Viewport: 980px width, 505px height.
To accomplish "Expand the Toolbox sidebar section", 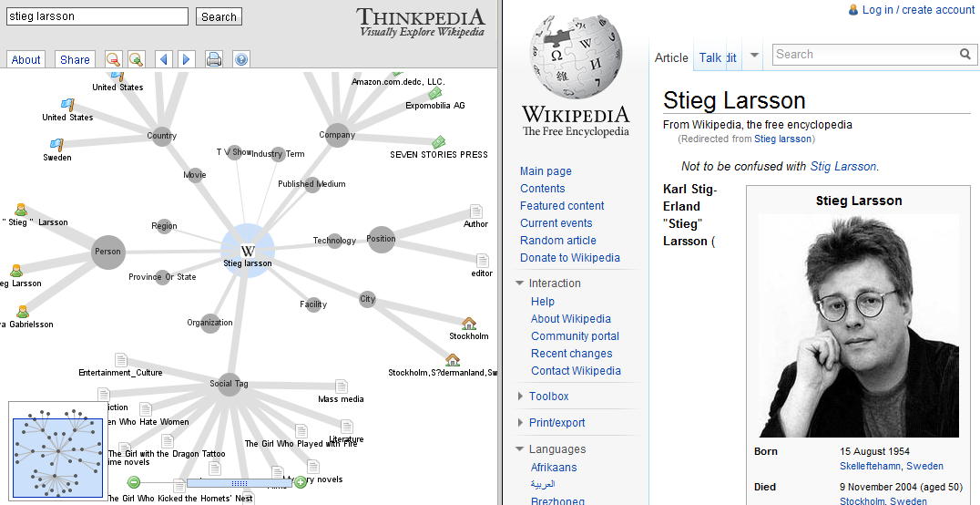I will (520, 397).
